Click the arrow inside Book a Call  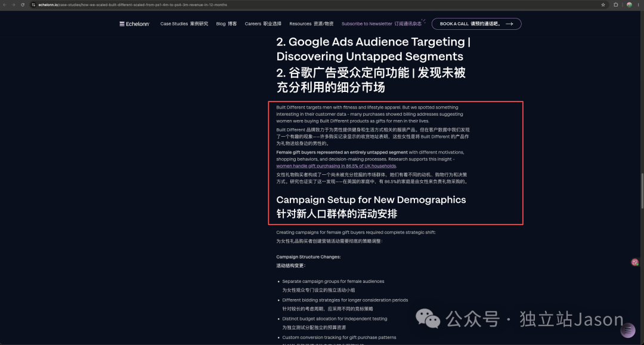click(510, 24)
